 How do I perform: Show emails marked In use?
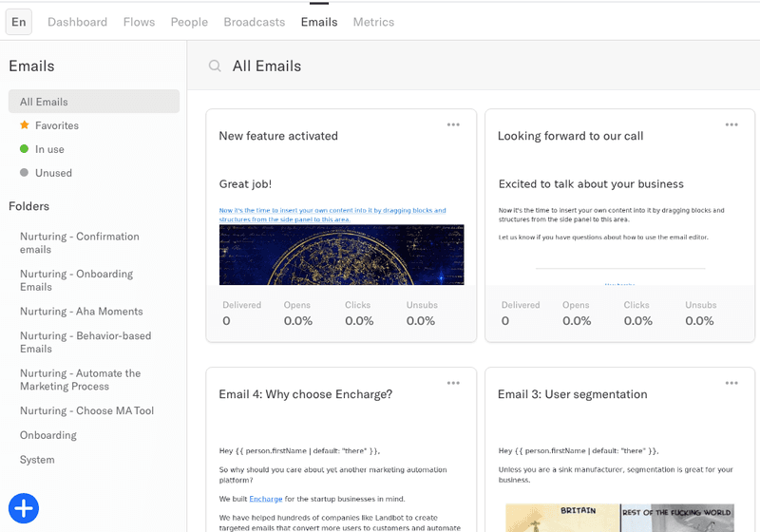coord(49,149)
